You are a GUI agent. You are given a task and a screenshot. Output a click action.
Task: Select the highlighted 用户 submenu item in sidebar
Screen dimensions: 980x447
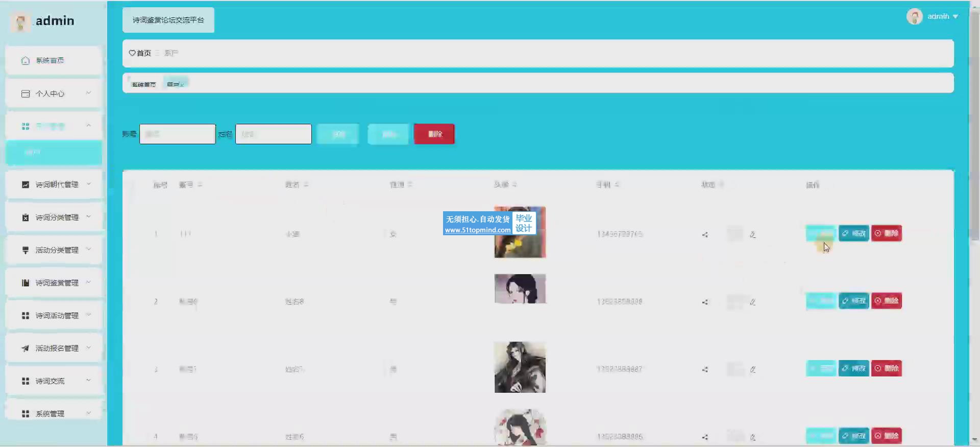tap(54, 153)
